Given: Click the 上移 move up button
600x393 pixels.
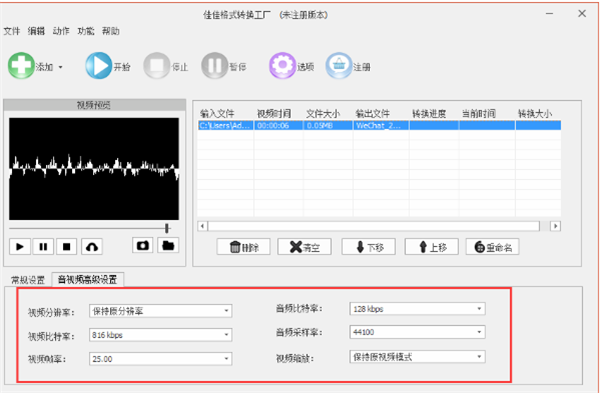Looking at the screenshot, I should pos(432,247).
